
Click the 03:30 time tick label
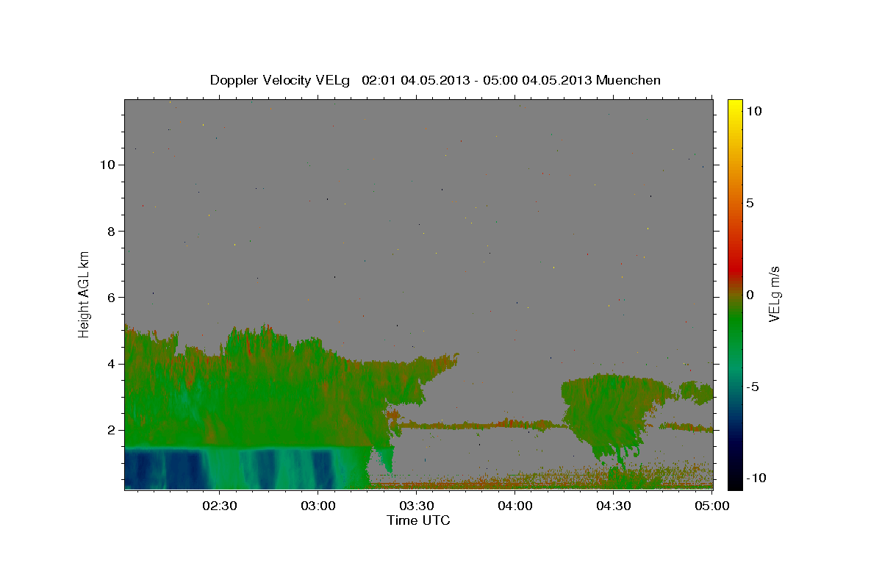point(416,506)
